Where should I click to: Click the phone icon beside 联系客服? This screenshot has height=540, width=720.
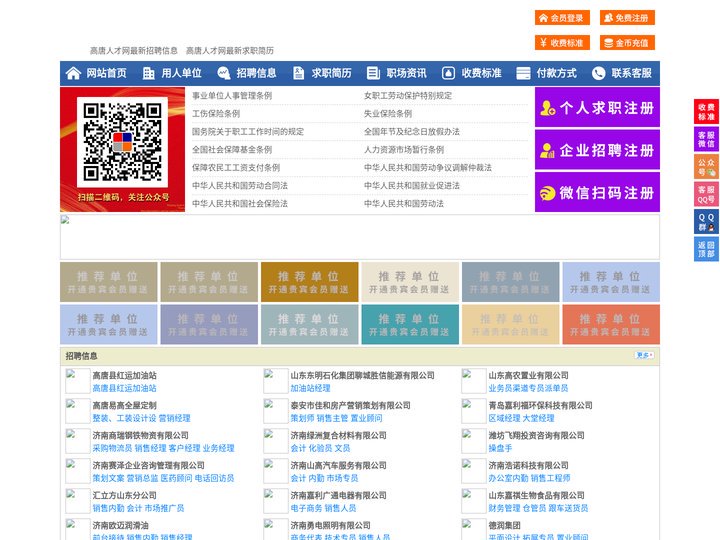pos(598,73)
